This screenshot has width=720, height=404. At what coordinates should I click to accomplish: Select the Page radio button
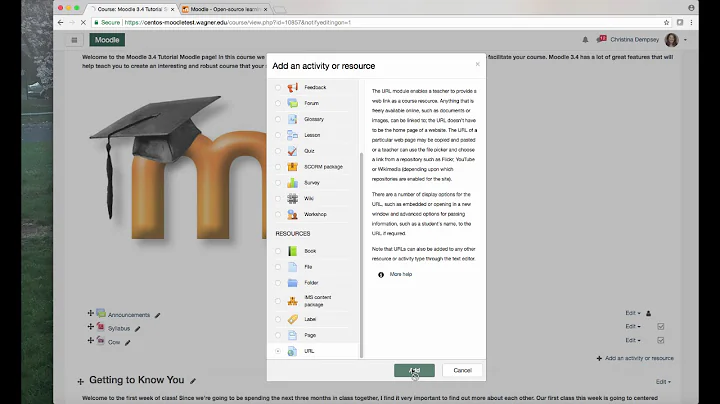click(278, 335)
